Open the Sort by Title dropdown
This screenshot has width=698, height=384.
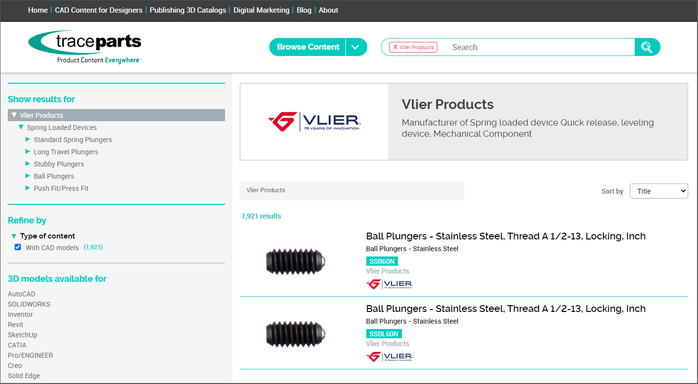659,191
